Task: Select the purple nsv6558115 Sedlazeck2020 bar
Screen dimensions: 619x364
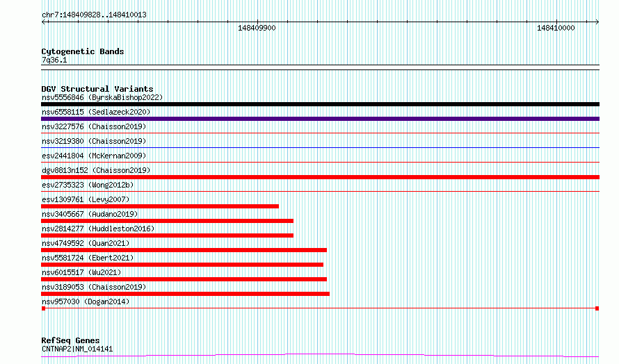Action: click(320, 119)
